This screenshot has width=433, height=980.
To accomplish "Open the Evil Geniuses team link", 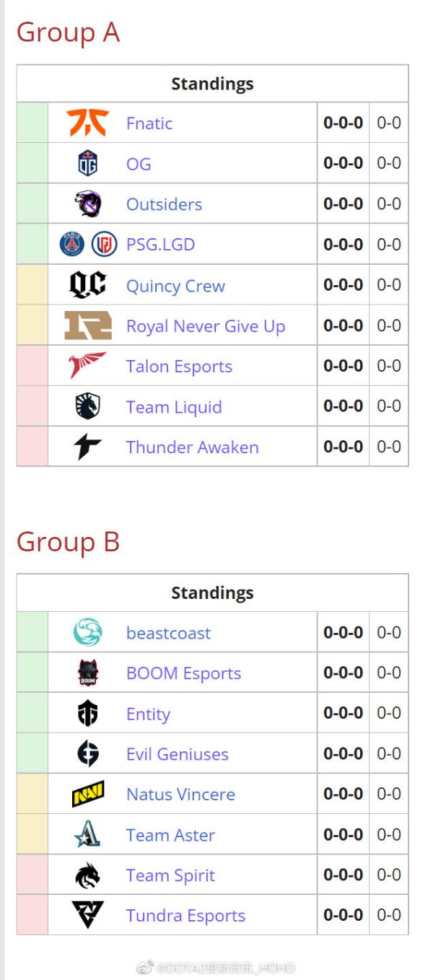I will click(x=177, y=753).
